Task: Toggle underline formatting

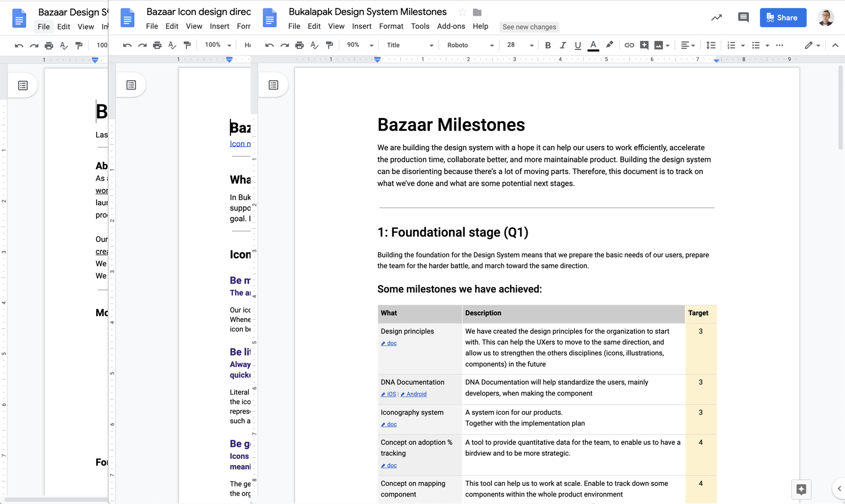Action: (577, 45)
